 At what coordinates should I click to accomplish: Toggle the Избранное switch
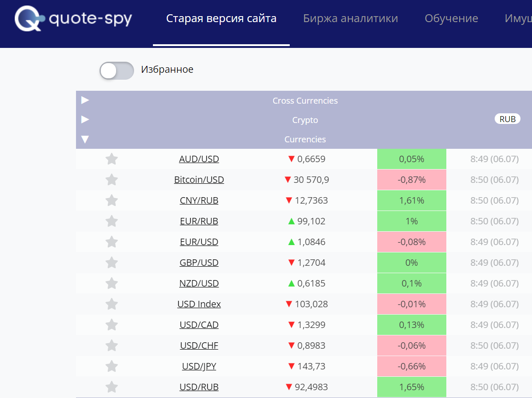click(117, 70)
